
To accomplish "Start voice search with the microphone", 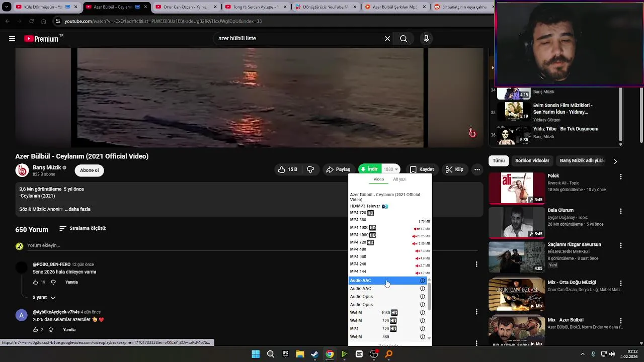I will 426,39.
